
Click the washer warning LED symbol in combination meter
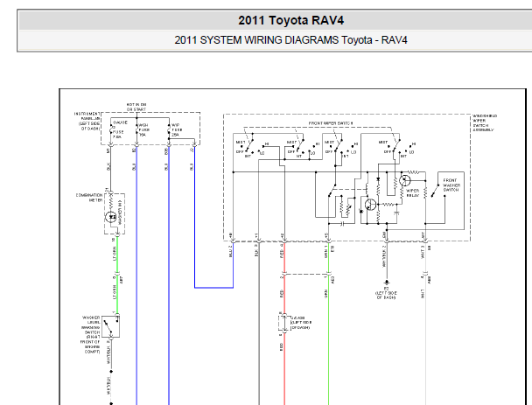111,217
